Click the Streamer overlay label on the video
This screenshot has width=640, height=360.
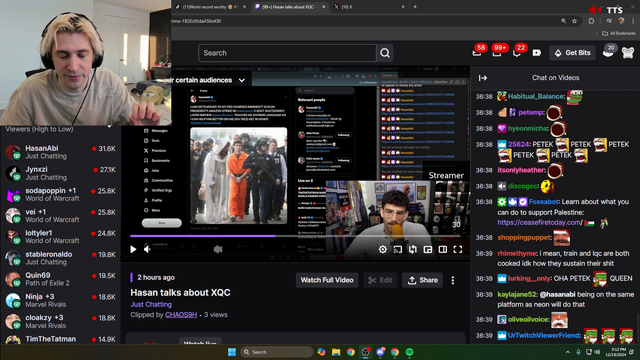446,176
